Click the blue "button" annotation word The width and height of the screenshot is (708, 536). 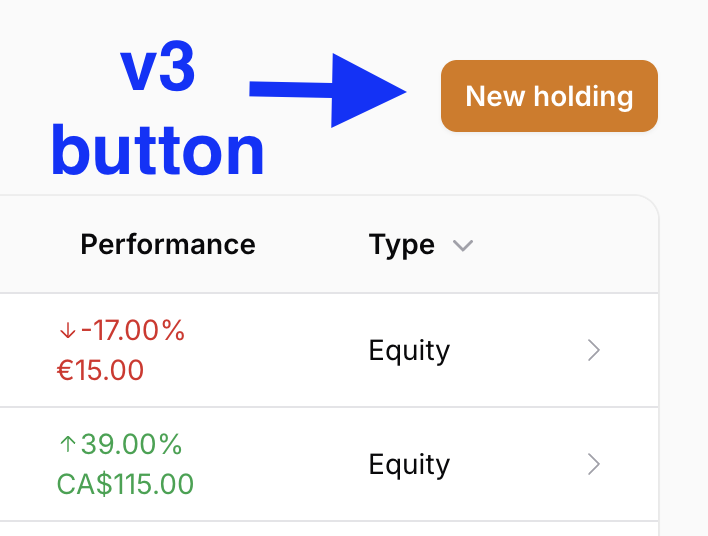click(x=157, y=152)
